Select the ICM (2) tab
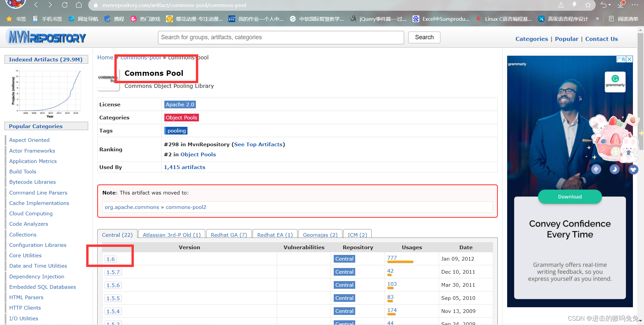The height and width of the screenshot is (325, 644). [357, 234]
